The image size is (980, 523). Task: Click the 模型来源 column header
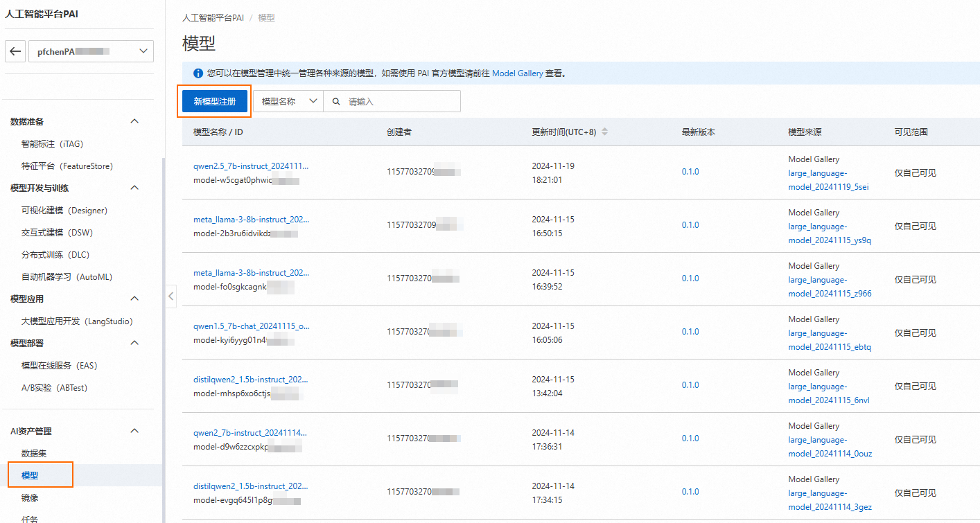pos(805,132)
